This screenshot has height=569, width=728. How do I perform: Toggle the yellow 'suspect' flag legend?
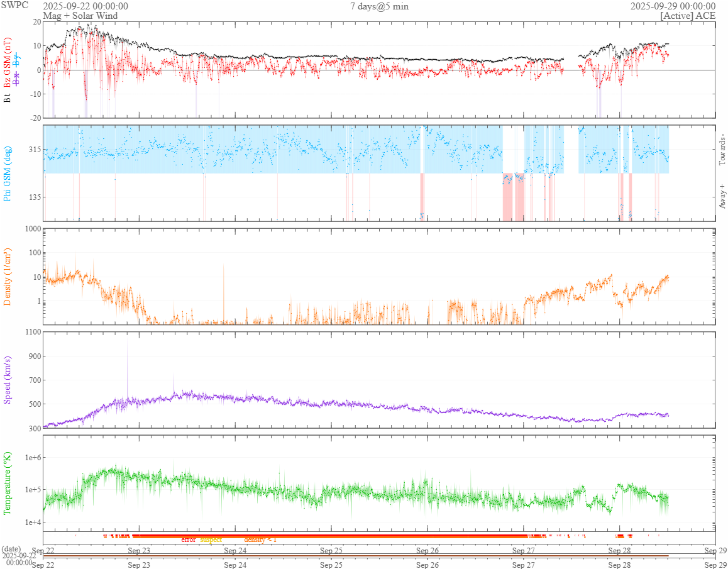click(211, 539)
